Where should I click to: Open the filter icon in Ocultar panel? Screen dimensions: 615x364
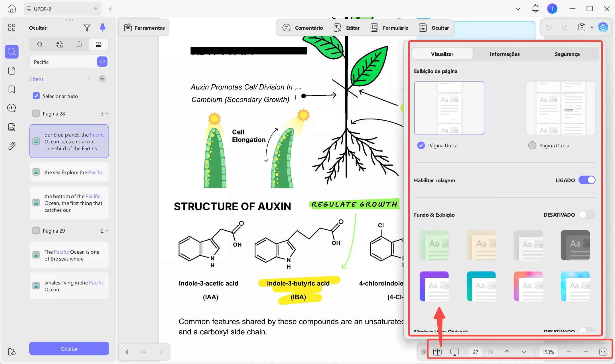pos(87,28)
